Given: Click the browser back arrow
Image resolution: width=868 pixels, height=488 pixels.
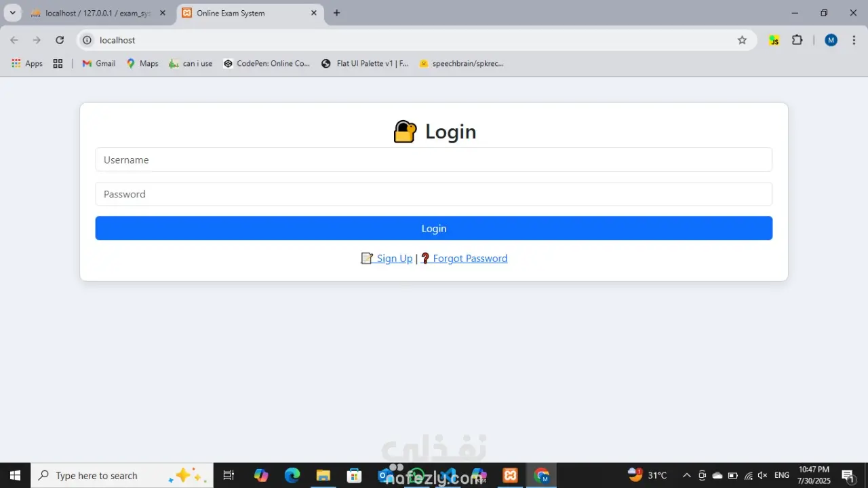Looking at the screenshot, I should [14, 40].
